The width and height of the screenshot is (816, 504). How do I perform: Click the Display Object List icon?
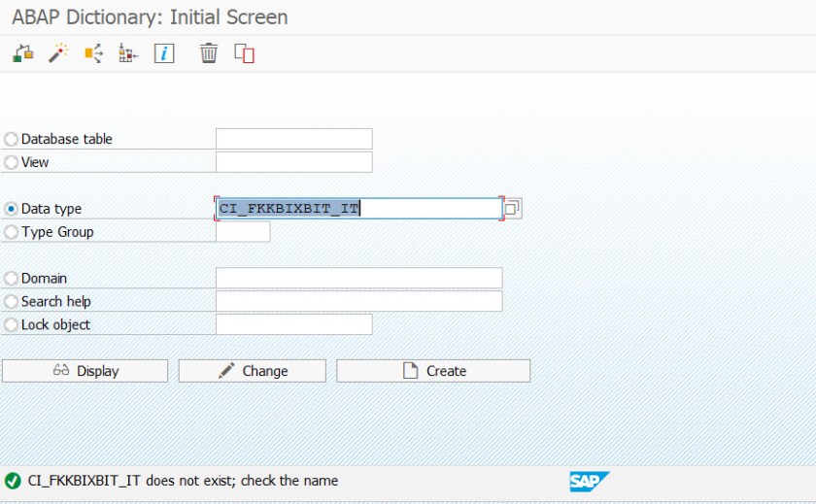pyautogui.click(x=128, y=54)
